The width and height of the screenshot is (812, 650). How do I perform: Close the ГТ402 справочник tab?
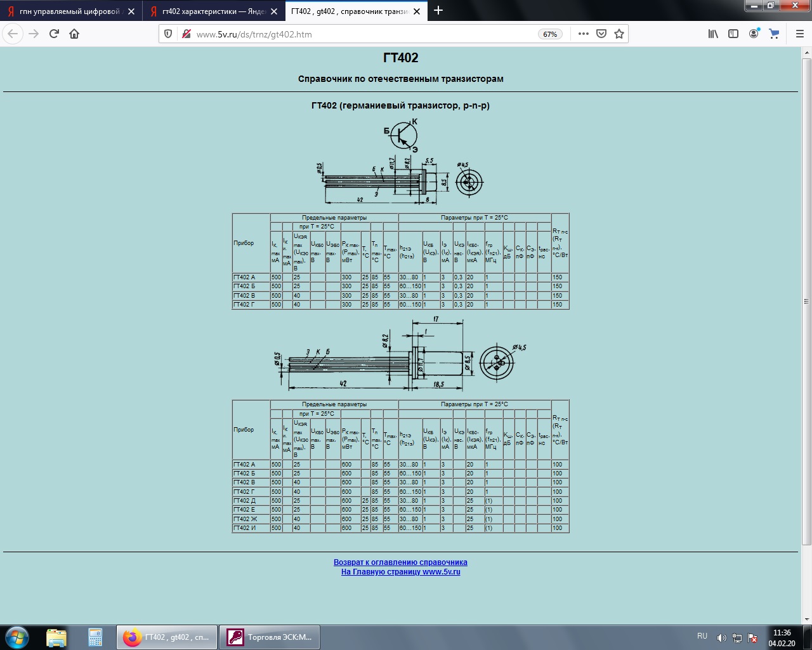417,11
